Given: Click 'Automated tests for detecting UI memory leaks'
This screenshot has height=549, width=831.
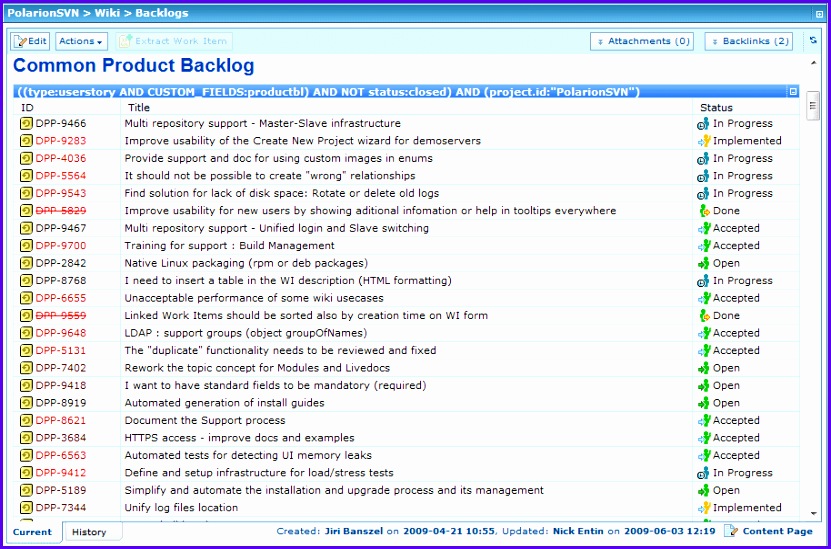Looking at the screenshot, I should click(x=248, y=456).
